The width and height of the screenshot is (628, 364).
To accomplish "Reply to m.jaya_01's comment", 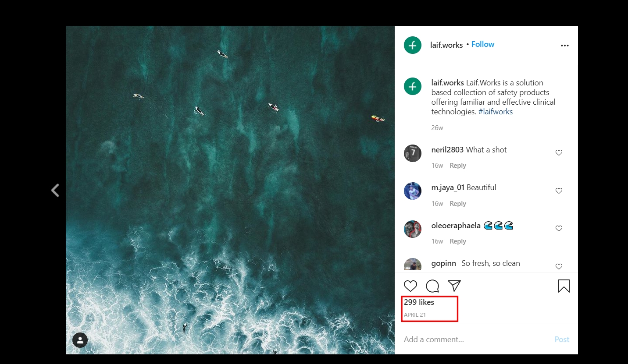I will pyautogui.click(x=458, y=204).
